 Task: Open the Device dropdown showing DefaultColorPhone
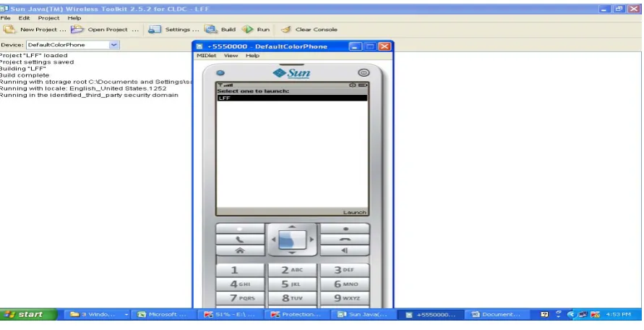click(x=73, y=45)
